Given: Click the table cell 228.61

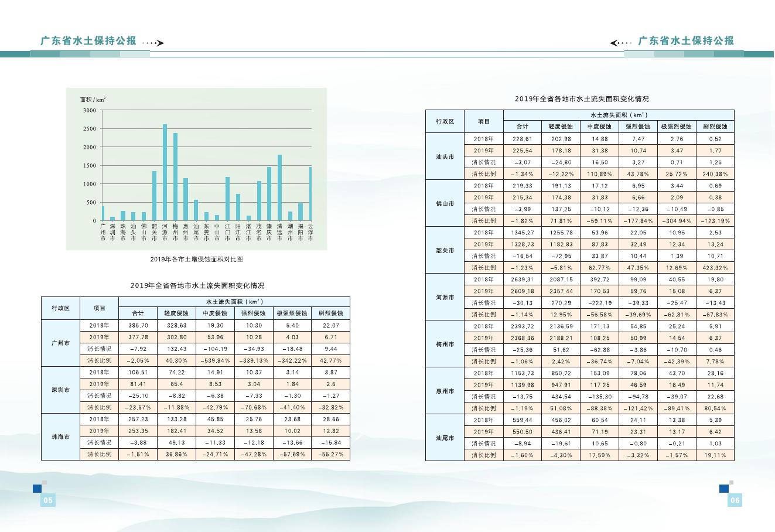Looking at the screenshot, I should 522,139.
